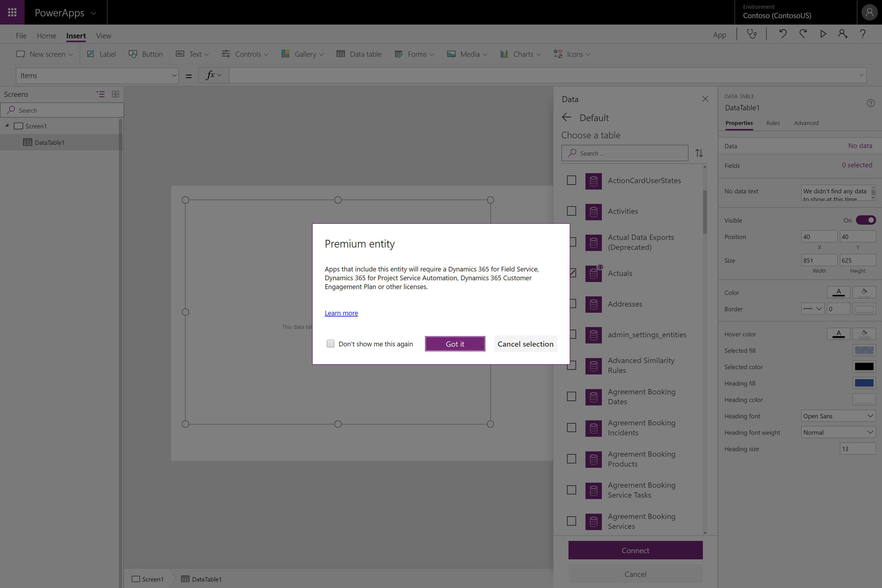Insert a Data table control
882x588 pixels.
coord(359,54)
